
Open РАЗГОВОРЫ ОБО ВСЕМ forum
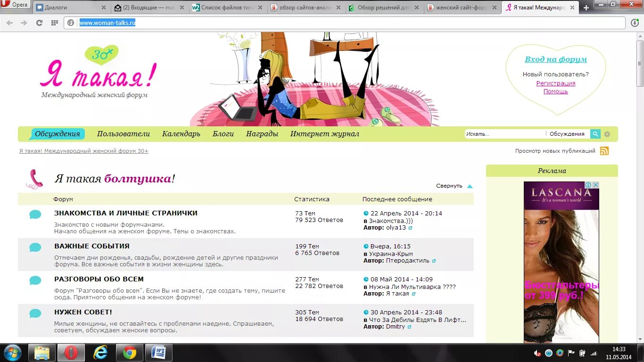(99, 279)
